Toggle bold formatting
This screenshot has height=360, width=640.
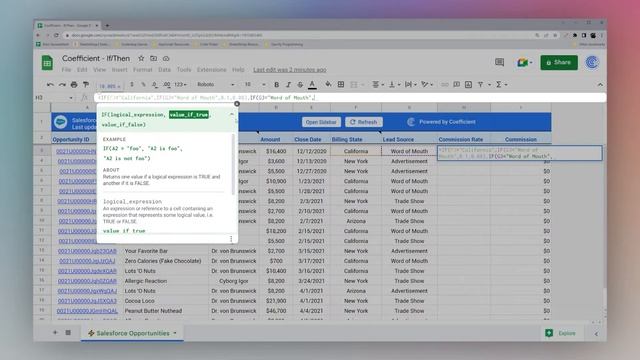(x=276, y=84)
